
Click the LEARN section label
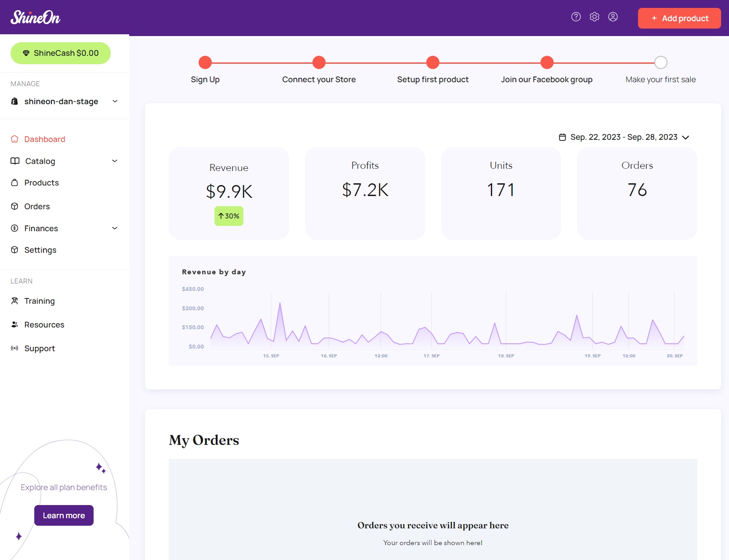click(22, 281)
